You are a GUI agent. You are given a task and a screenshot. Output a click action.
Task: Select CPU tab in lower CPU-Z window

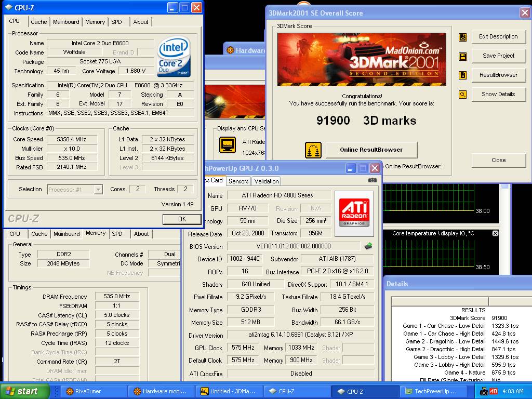point(15,234)
